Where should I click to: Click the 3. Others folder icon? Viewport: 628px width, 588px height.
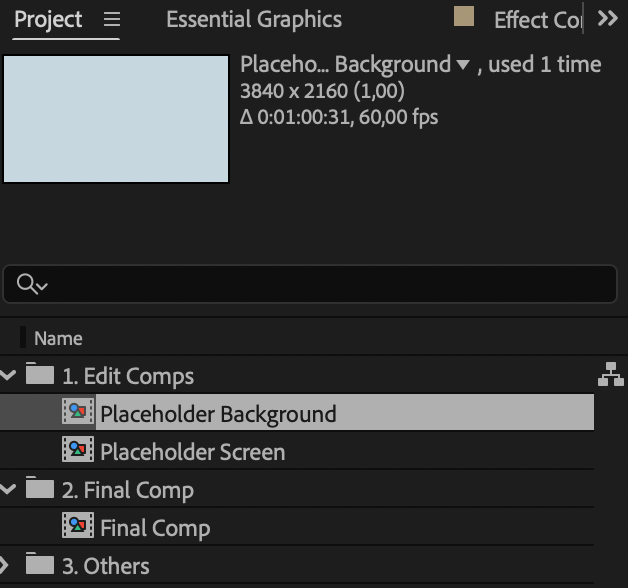pyautogui.click(x=40, y=565)
